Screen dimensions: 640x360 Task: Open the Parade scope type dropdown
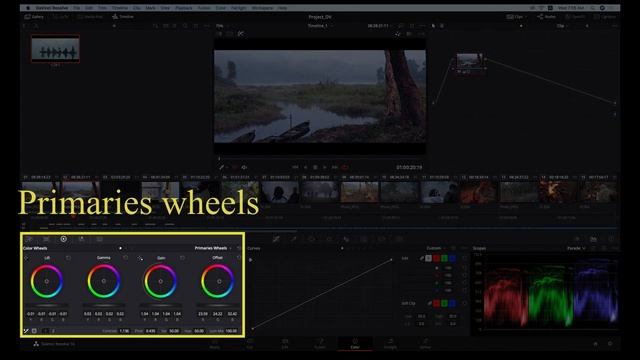click(576, 248)
